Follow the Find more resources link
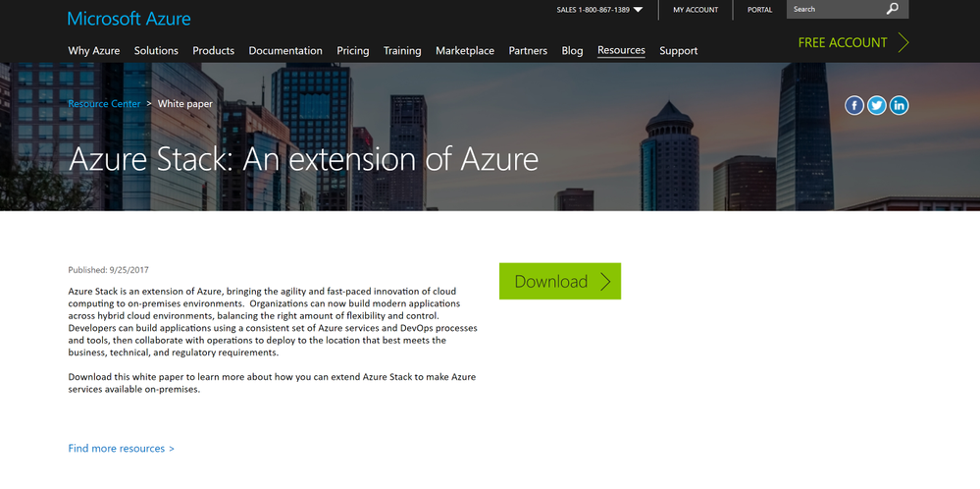Screen dimensions: 980x489 [122, 449]
